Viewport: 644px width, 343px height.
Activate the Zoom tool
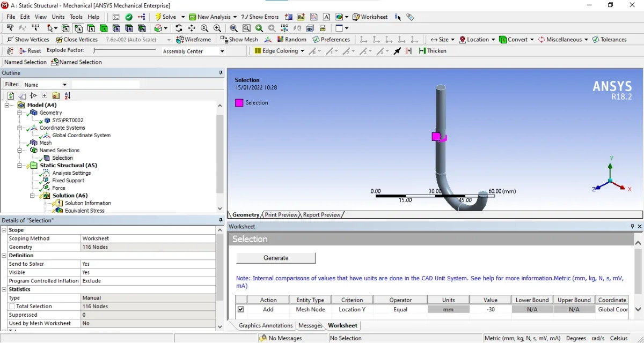pos(204,28)
